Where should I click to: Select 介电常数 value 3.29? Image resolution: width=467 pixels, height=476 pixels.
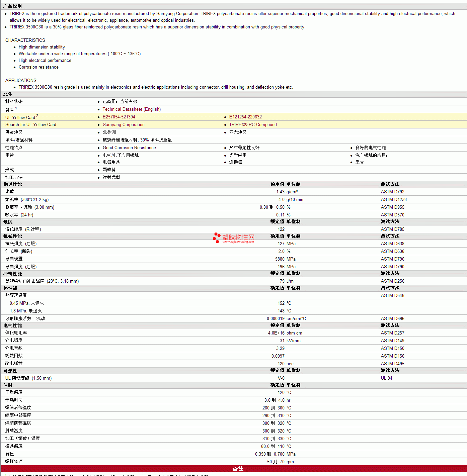tap(280, 349)
